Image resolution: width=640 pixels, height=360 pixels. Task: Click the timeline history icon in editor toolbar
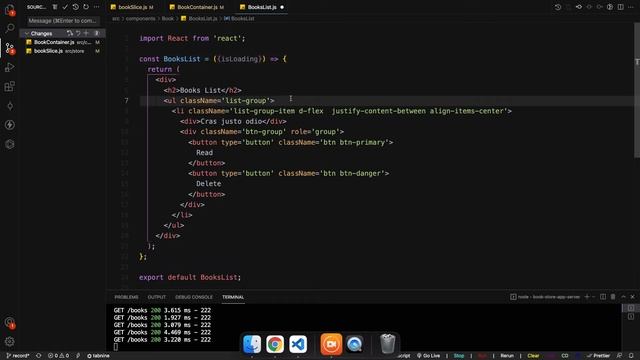click(x=558, y=7)
